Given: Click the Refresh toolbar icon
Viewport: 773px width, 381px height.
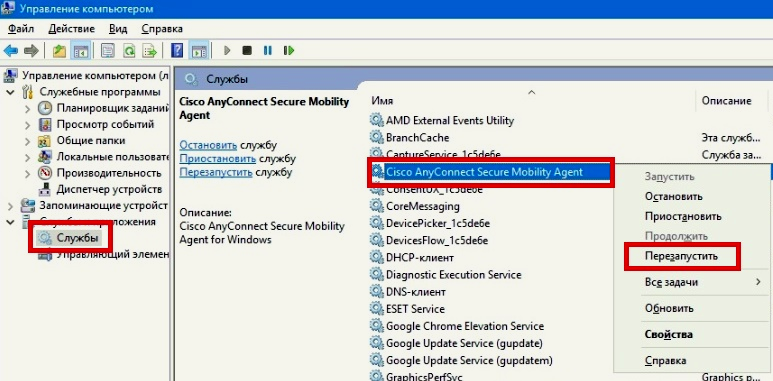Looking at the screenshot, I should [x=129, y=50].
